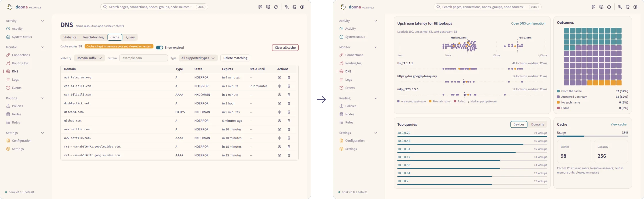This screenshot has height=199, width=644.
Task: Toggle the dark/light contrast icon in left screenshot
Action: click(302, 7)
